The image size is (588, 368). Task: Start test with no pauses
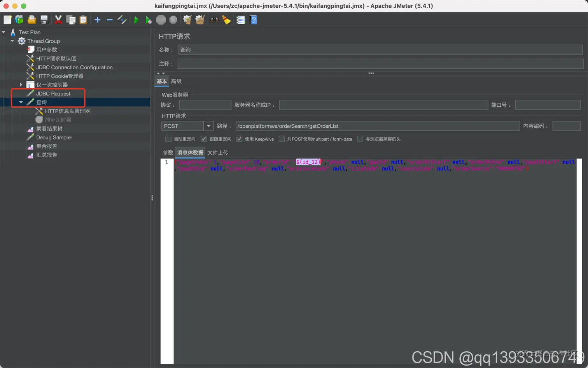click(x=149, y=20)
